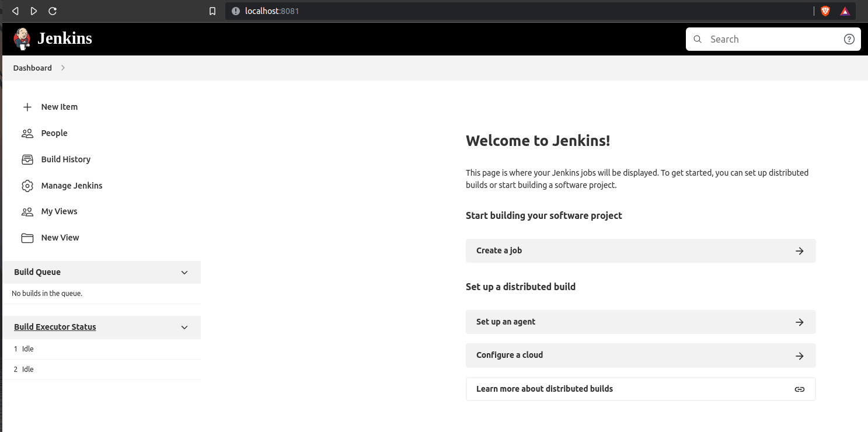The height and width of the screenshot is (432, 868).
Task: Click 'Start building your software project' heading
Action: click(544, 215)
